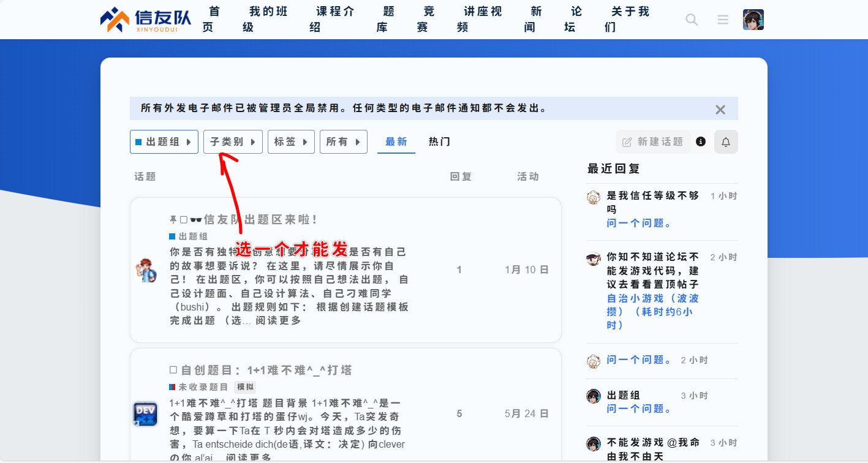Click the info icon beside 新建话题

pyautogui.click(x=701, y=141)
